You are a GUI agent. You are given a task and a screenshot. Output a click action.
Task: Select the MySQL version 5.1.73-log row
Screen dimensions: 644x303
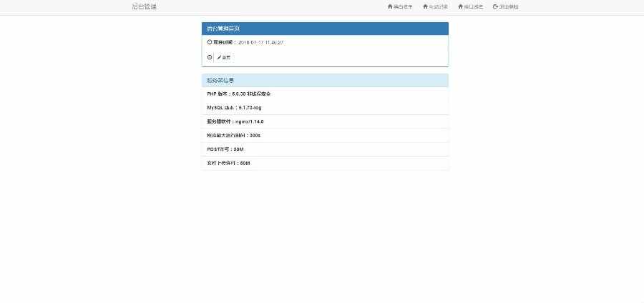point(325,108)
